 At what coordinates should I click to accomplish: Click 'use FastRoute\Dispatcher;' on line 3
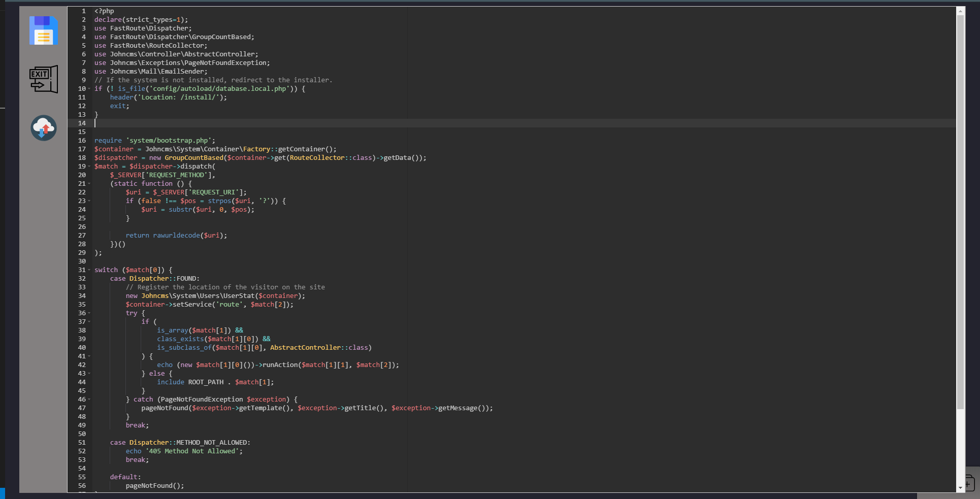[143, 28]
